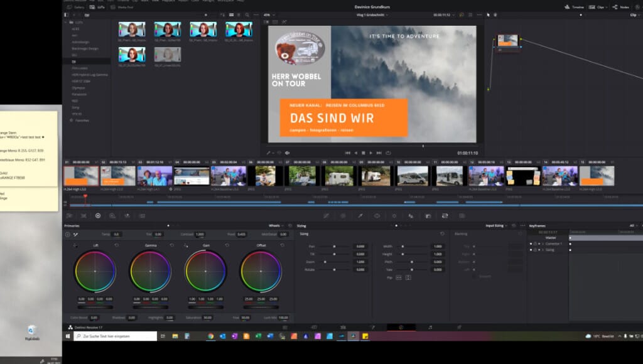Reset the Gamma wheel
643x364 pixels.
(172, 245)
